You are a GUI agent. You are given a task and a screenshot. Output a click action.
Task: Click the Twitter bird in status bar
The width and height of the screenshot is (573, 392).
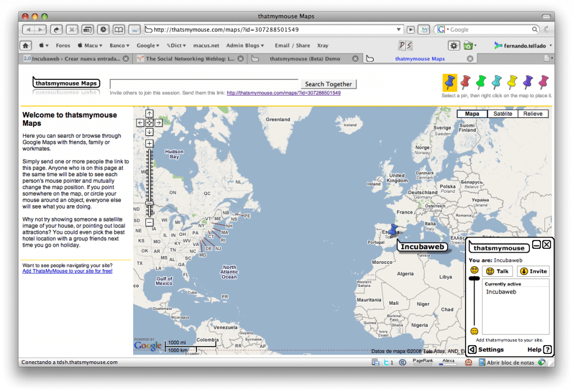point(386,362)
